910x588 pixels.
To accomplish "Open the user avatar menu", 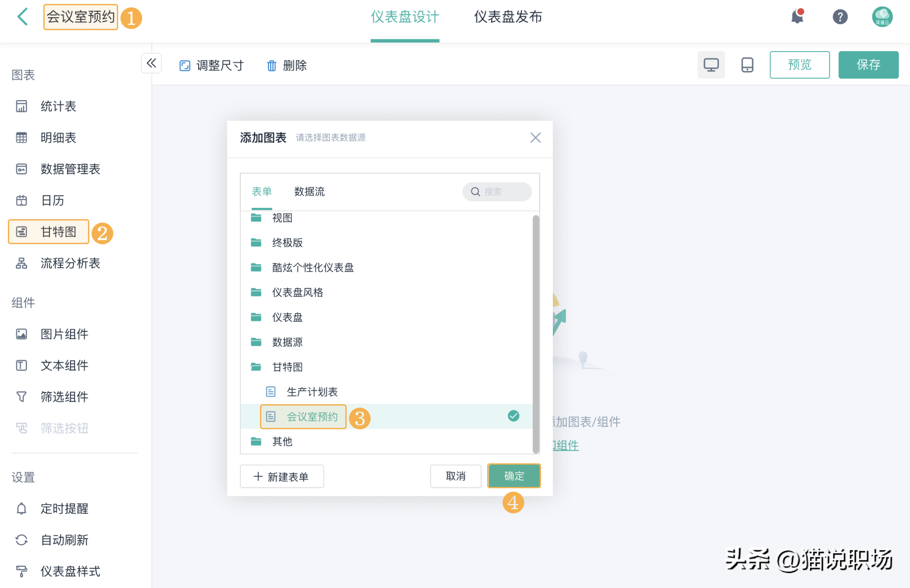I will (882, 17).
